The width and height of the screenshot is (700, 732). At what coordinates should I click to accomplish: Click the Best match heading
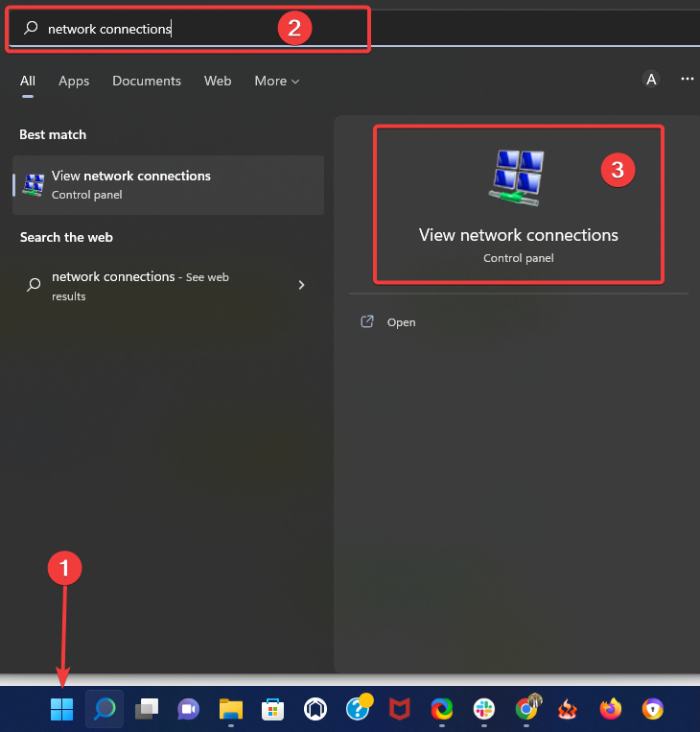coord(53,135)
